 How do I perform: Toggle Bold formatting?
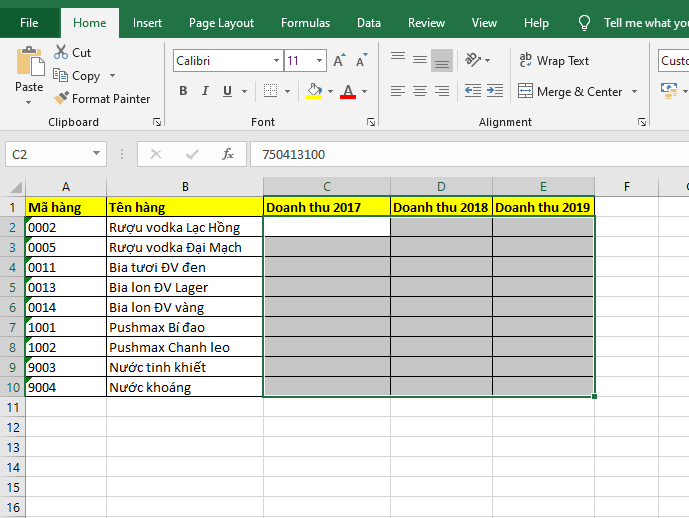coord(183,91)
